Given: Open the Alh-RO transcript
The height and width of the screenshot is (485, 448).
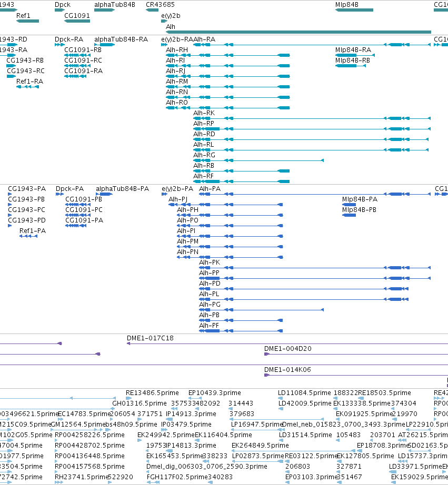Looking at the screenshot, I should point(228,108).
